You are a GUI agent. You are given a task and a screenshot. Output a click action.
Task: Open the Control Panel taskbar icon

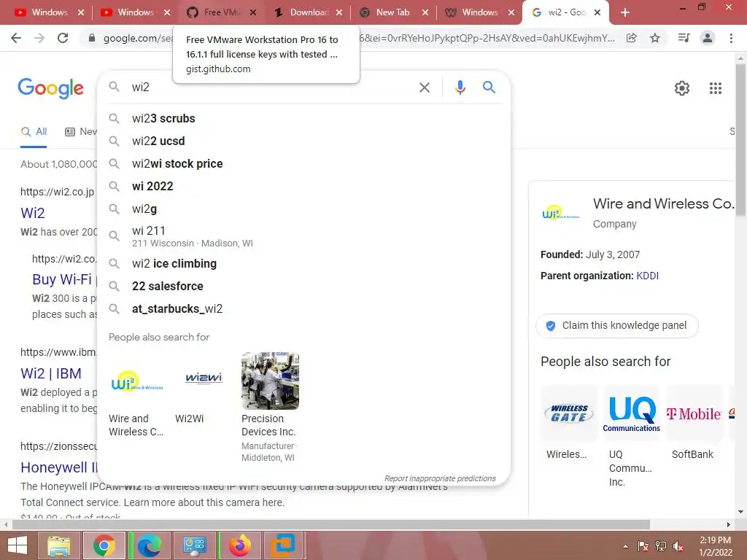point(194,545)
